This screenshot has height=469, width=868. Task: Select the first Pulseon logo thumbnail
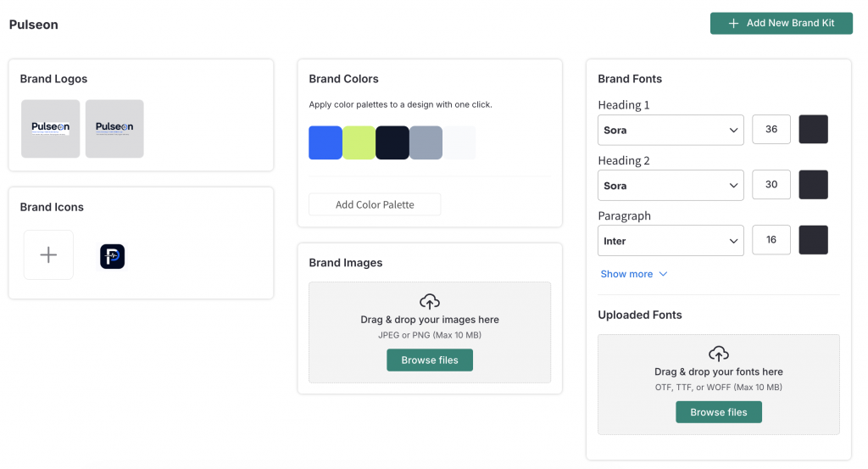50,128
